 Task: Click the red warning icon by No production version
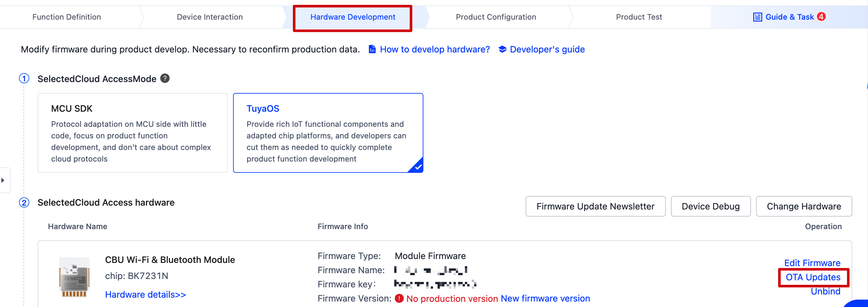(x=399, y=299)
